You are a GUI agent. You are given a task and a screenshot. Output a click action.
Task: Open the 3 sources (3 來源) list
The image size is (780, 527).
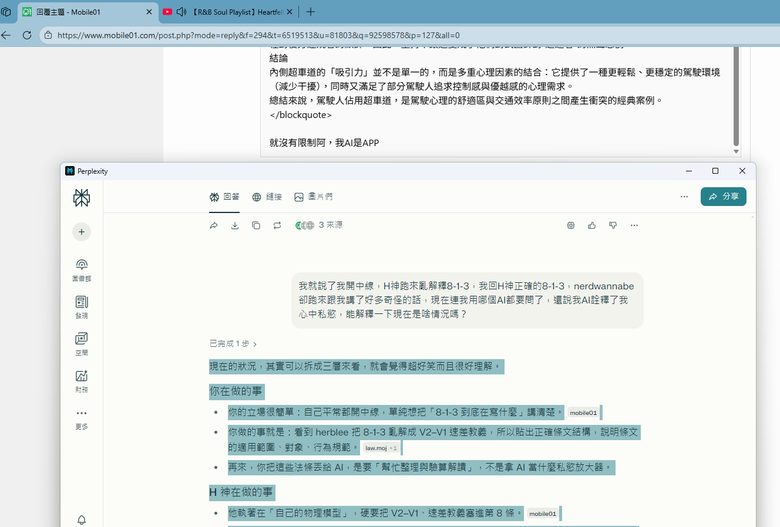(x=319, y=225)
